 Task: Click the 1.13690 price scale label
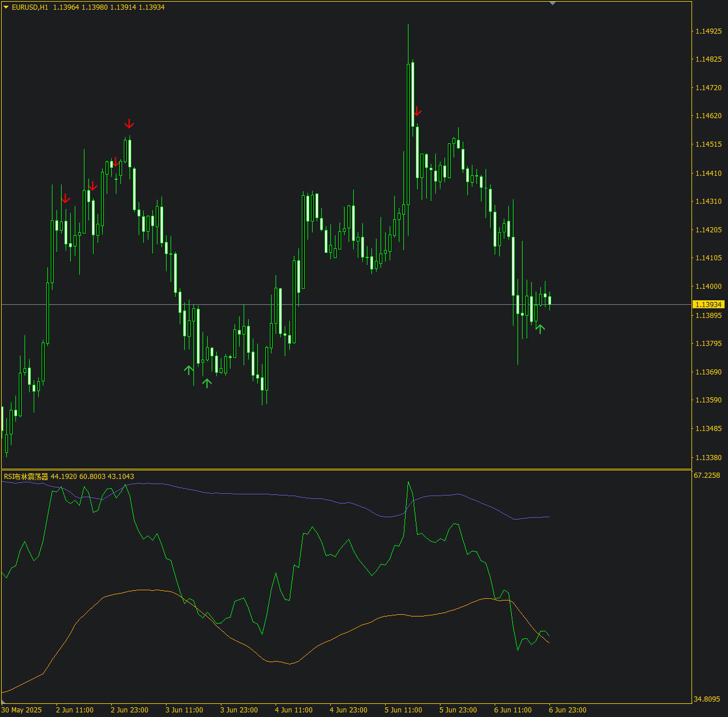[708, 372]
